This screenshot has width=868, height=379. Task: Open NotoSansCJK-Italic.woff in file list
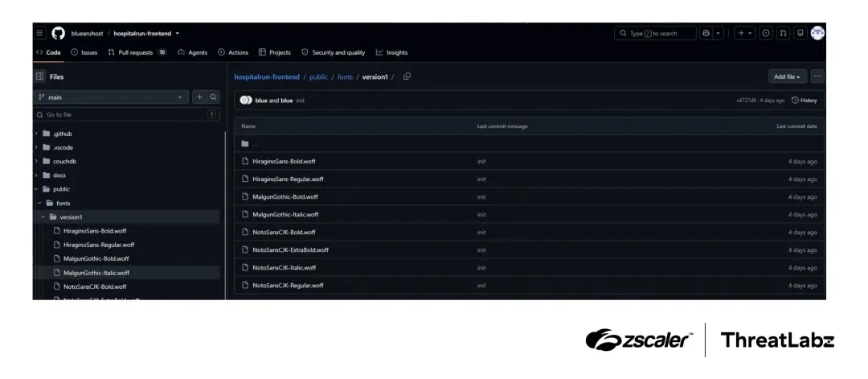tap(284, 268)
